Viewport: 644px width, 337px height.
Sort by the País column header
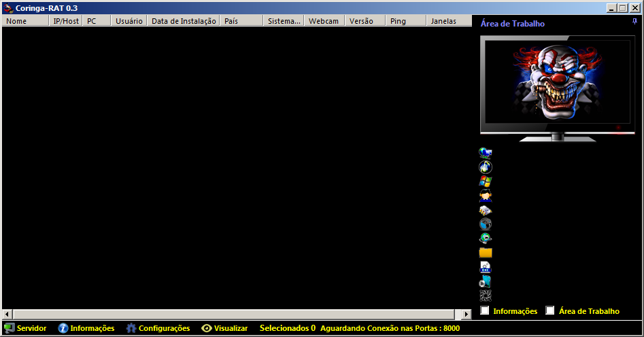pyautogui.click(x=241, y=21)
